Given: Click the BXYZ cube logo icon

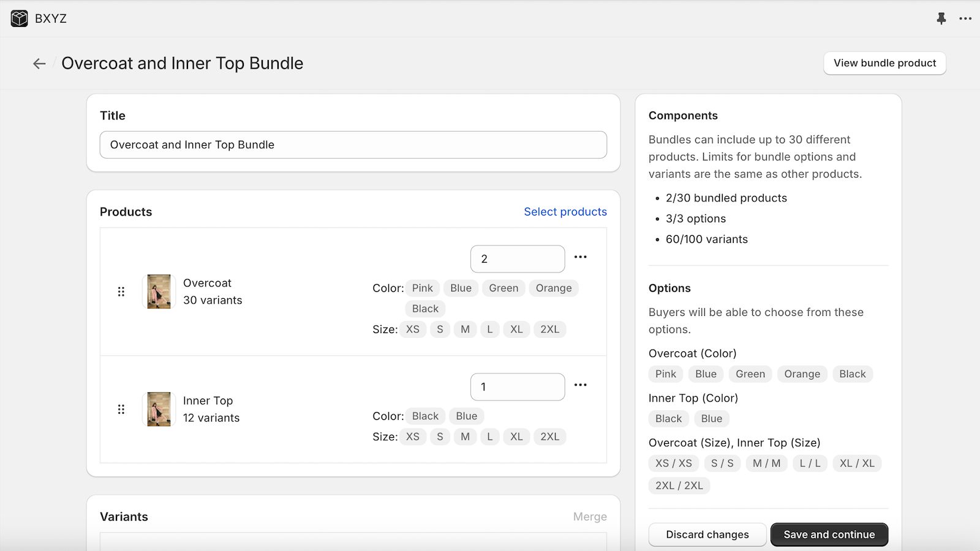Looking at the screenshot, I should click(18, 18).
